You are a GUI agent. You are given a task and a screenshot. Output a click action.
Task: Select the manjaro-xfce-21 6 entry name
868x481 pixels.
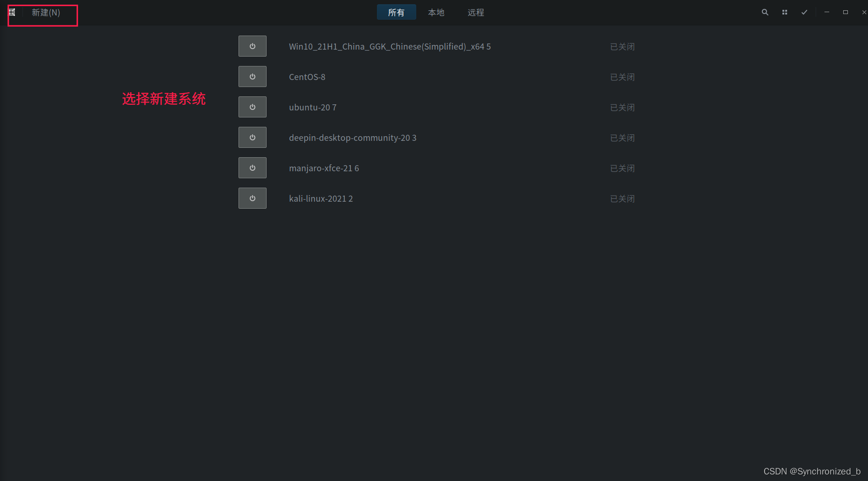tap(324, 168)
